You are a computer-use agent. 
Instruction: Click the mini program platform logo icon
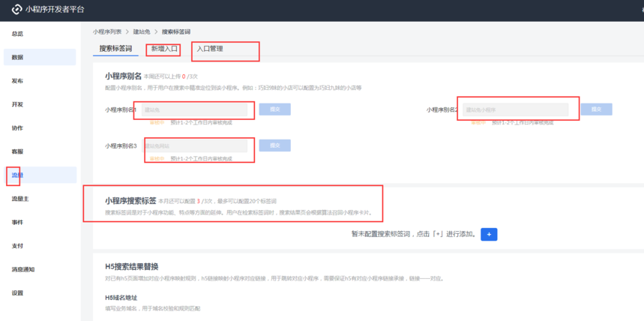coord(16,10)
